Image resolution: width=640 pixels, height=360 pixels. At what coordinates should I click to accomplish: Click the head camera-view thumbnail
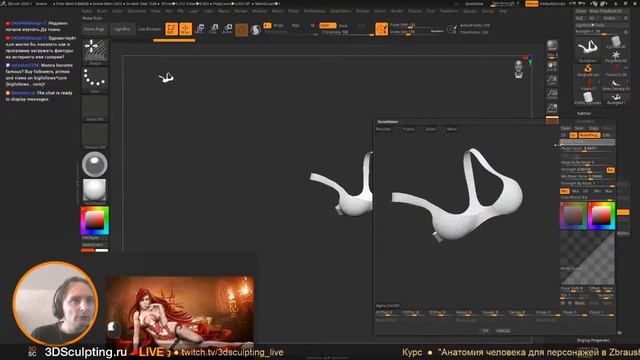[519, 69]
